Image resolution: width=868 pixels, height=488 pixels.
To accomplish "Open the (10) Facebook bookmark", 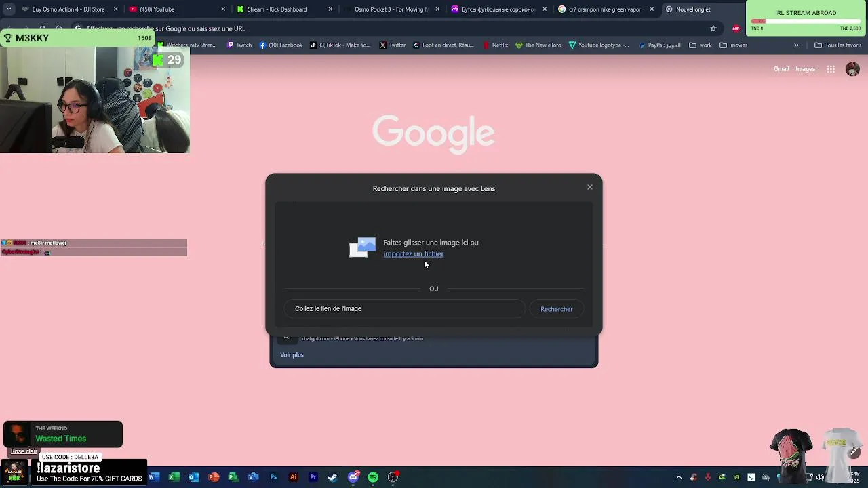I will [281, 45].
